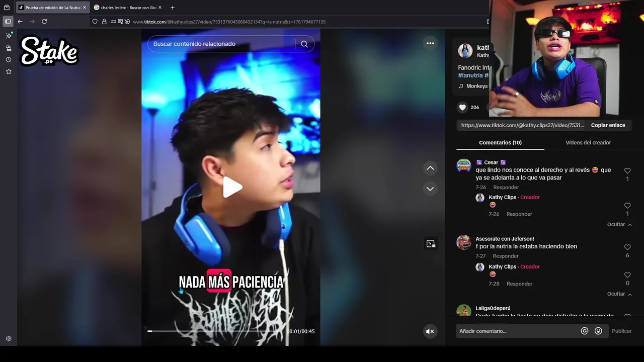Open the emoji picker in comment box
The width and height of the screenshot is (644, 362).
click(x=598, y=331)
